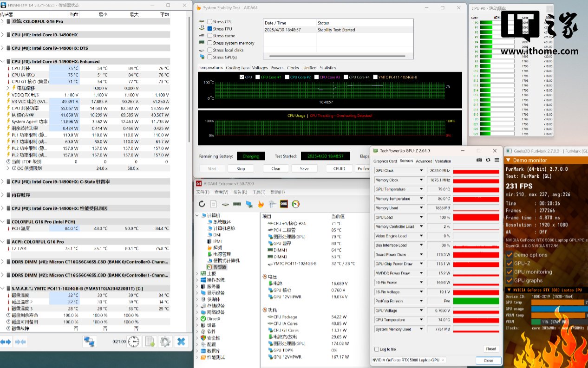The width and height of the screenshot is (588, 368).
Task: Click the HWiNFO reset clock icon
Action: (x=134, y=342)
